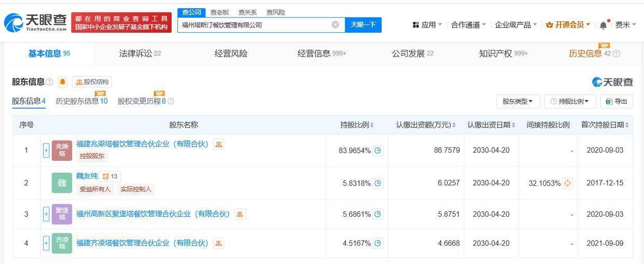Click the red 国家中小企业发展子基金 banner
Viewport: 644px width, 264px height.
click(121, 22)
